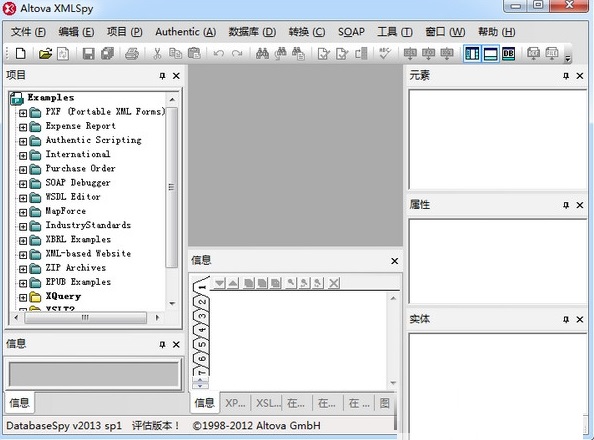The width and height of the screenshot is (594, 440).
Task: Open the 帮助 (H) menu
Action: pyautogui.click(x=496, y=32)
